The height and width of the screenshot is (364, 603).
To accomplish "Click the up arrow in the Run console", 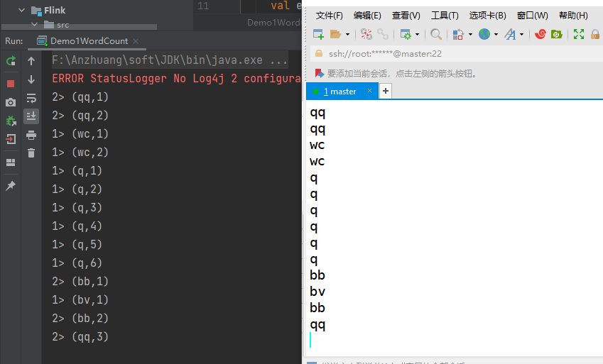I will point(31,61).
